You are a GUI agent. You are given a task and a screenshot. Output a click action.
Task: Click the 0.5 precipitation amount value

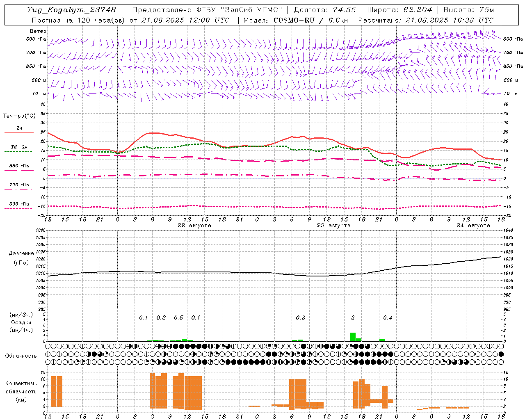tap(178, 318)
